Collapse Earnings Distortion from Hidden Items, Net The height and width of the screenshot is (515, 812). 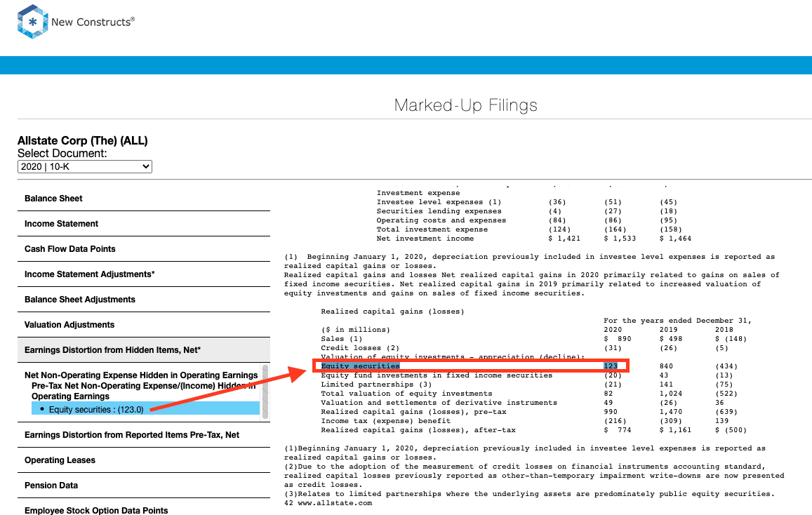pos(144,350)
